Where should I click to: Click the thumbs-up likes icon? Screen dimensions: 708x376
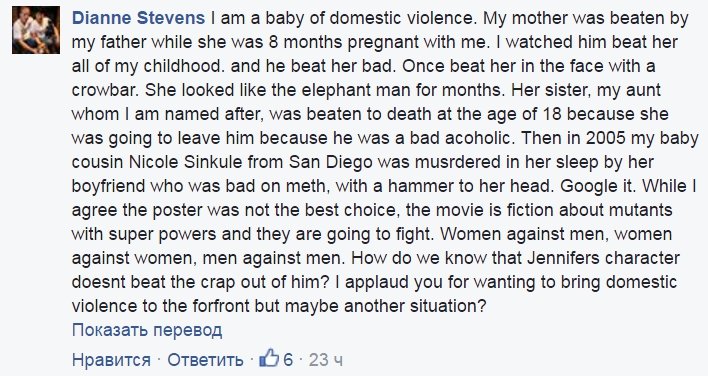click(269, 358)
